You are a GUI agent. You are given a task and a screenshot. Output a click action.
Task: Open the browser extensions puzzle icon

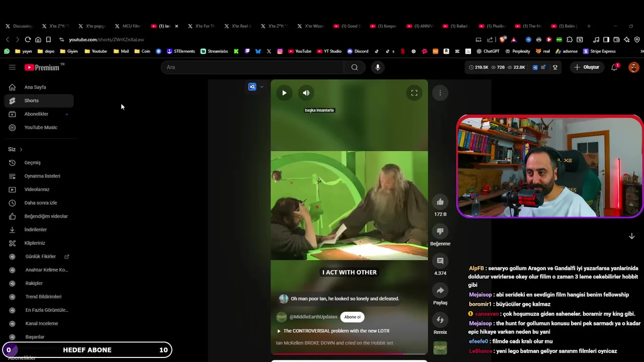[x=570, y=40]
